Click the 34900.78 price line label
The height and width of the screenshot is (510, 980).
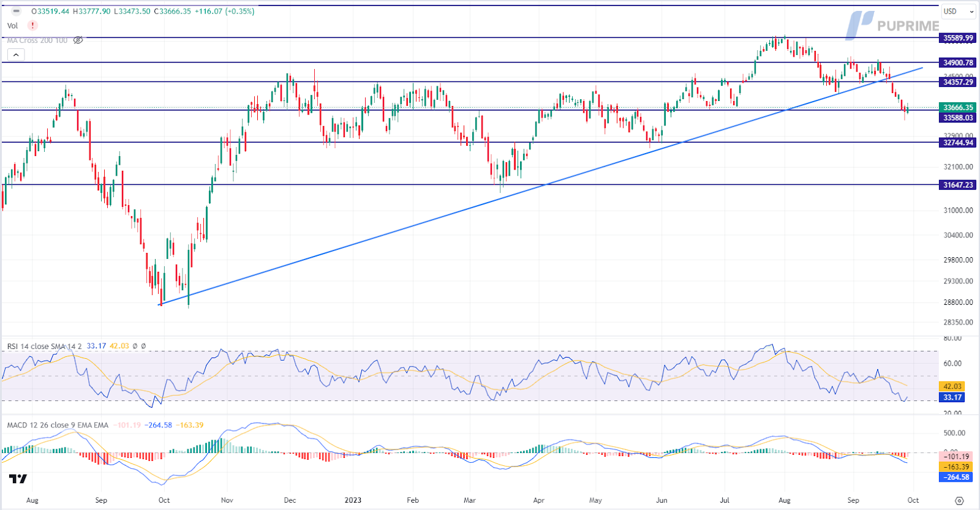tap(958, 62)
